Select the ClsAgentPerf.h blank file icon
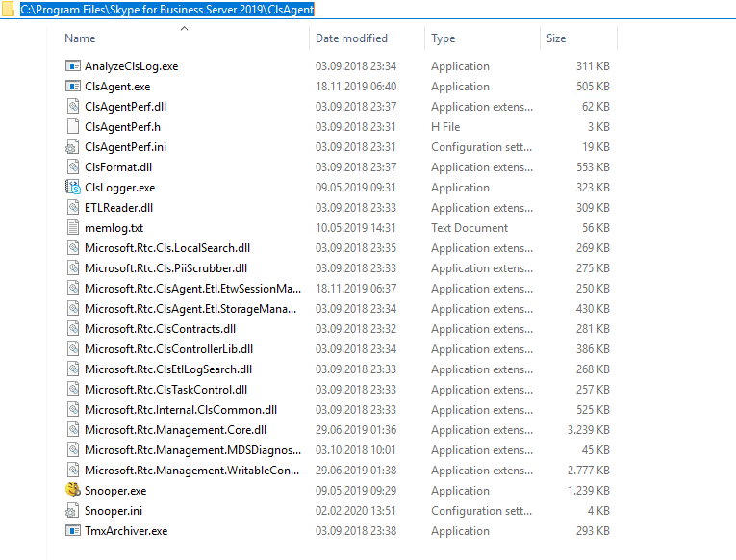Viewport: 736px width, 560px height. tap(73, 126)
